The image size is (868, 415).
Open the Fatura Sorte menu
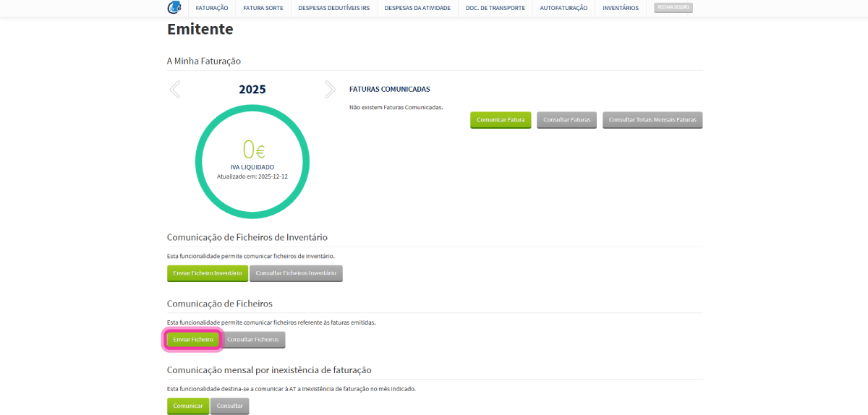[x=263, y=8]
